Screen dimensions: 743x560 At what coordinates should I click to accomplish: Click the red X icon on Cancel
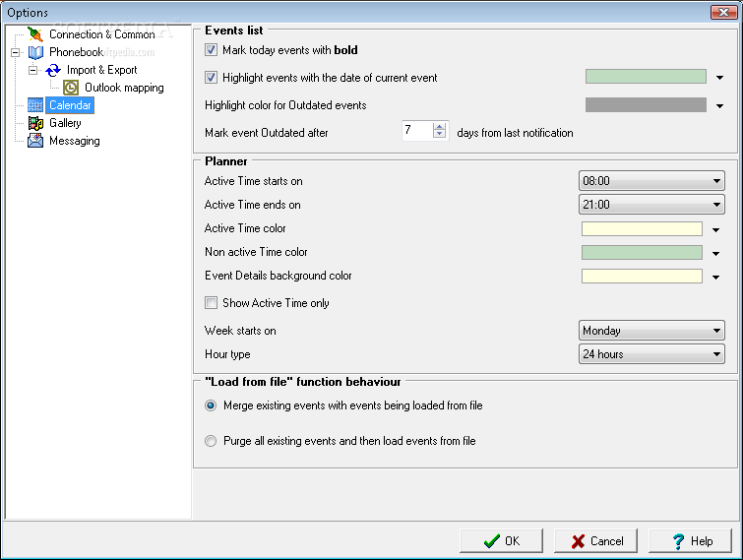coord(578,541)
